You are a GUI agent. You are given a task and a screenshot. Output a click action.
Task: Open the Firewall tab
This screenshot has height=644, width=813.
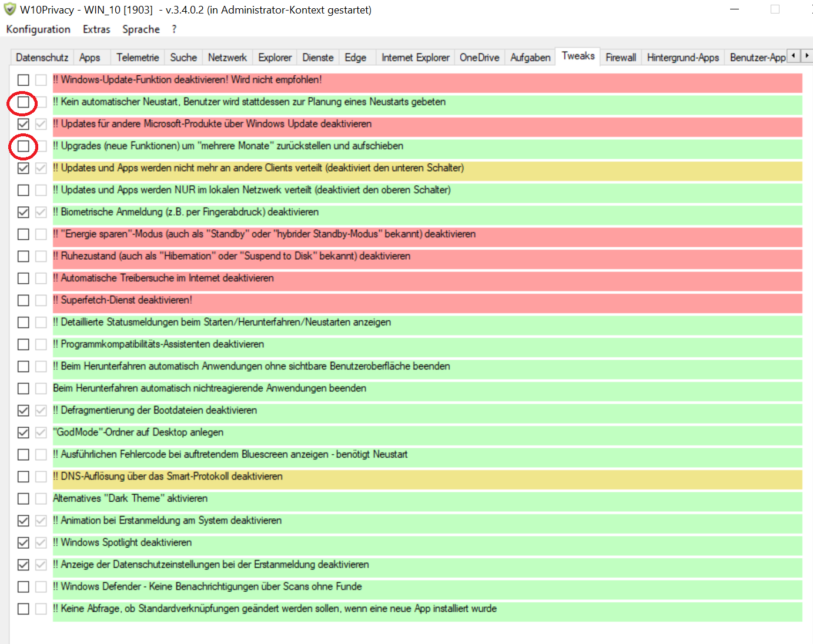point(621,58)
